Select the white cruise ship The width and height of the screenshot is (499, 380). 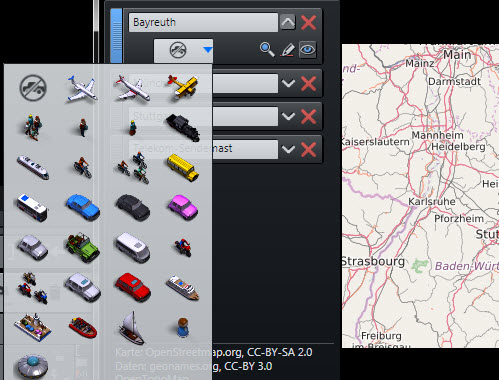point(183,288)
